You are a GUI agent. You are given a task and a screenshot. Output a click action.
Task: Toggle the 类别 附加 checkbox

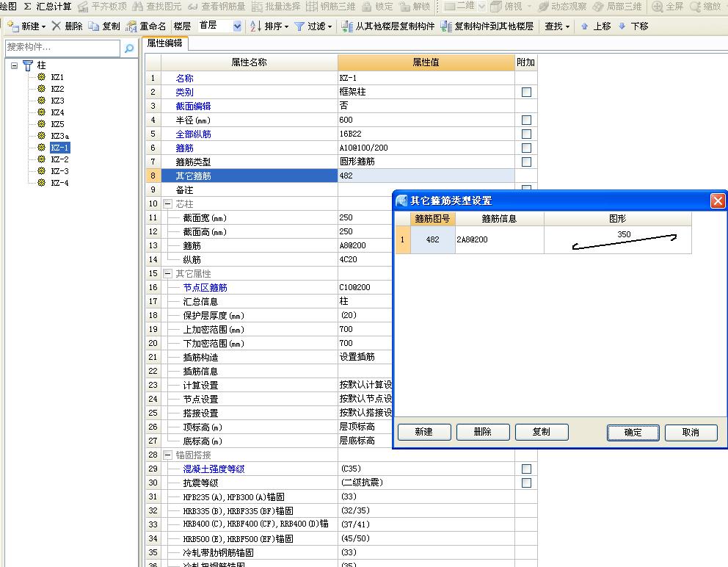coord(526,92)
